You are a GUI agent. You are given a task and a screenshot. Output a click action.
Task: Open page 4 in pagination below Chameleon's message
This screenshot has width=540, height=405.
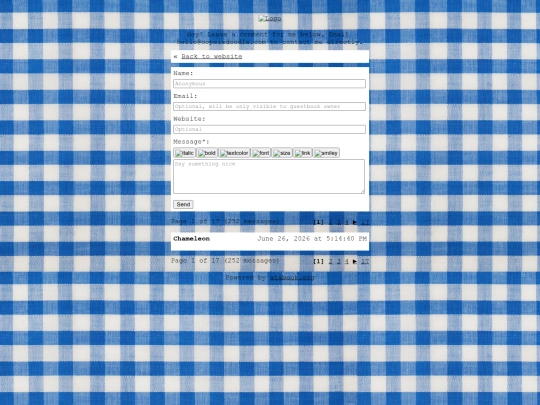tap(347, 261)
